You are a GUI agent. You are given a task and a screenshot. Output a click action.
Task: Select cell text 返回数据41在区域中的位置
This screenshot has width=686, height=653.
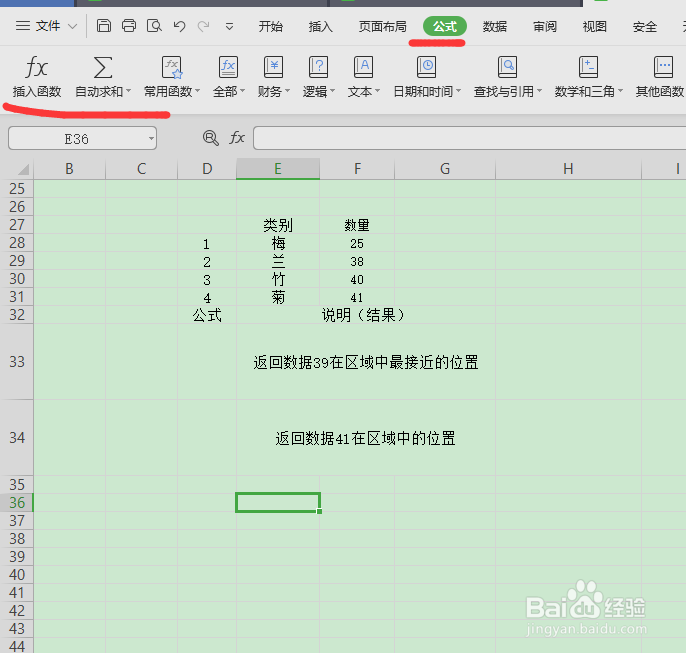[x=366, y=438]
